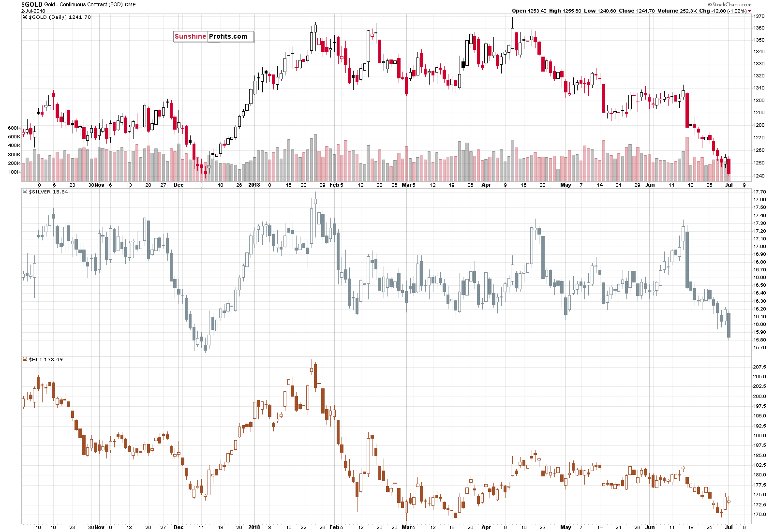
Task: Click the '$HUI 173.49' panel label
Action: coord(45,360)
